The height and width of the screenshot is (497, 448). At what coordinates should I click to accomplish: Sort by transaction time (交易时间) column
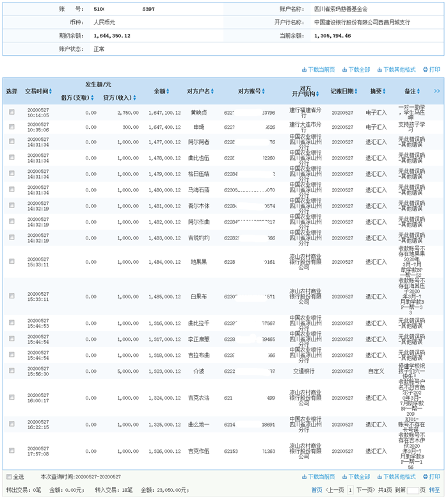(x=38, y=92)
